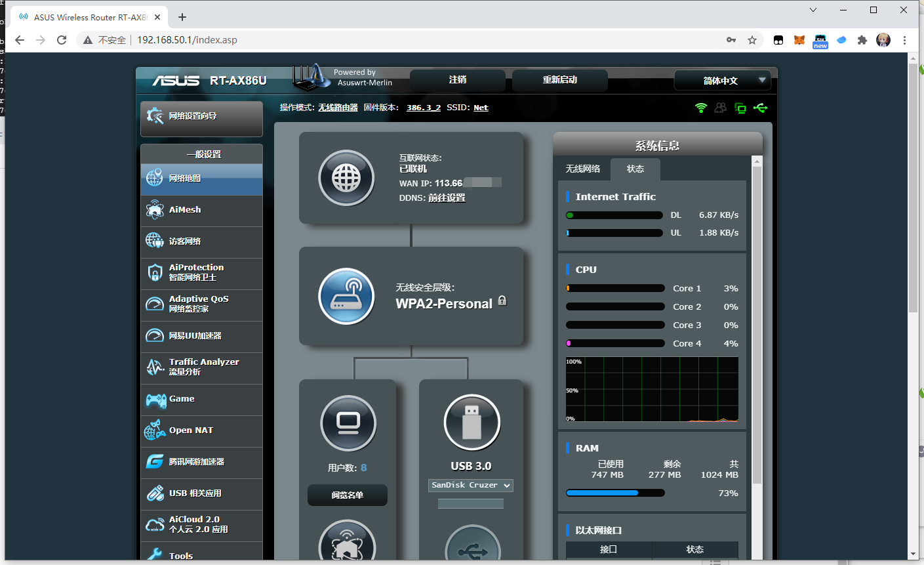This screenshot has height=565, width=924.
Task: Switch to the 状态 tab
Action: [x=635, y=169]
